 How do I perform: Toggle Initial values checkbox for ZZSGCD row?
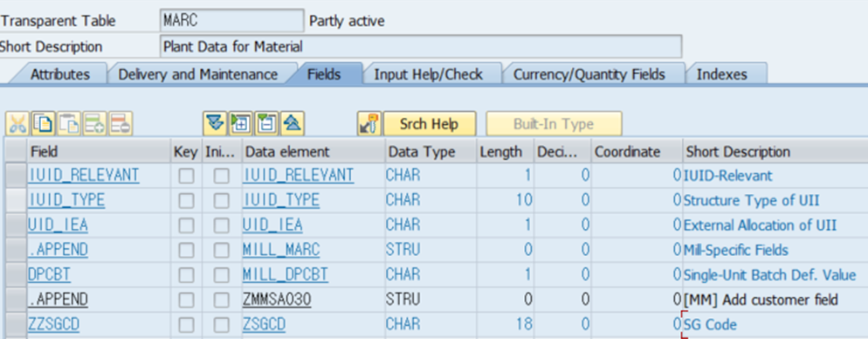[222, 325]
